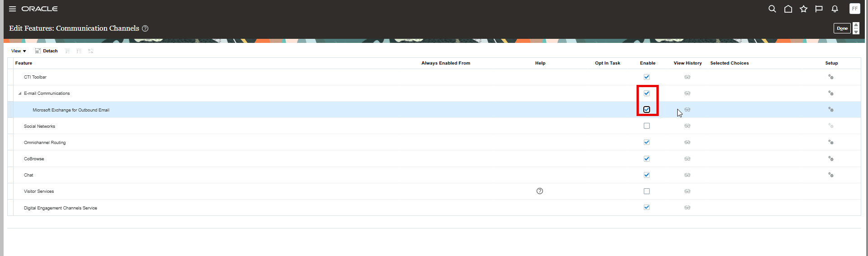Toggle E-mail Communications enable checkbox

(646, 93)
